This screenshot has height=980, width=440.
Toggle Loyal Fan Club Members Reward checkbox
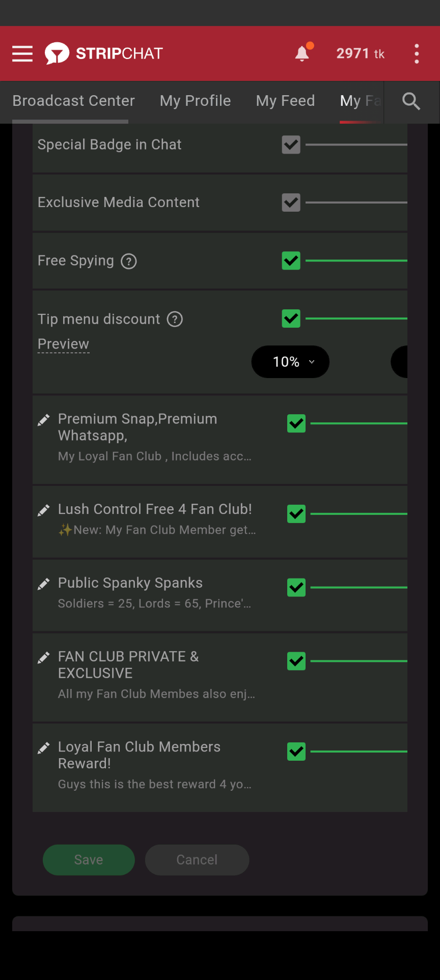pyautogui.click(x=296, y=752)
